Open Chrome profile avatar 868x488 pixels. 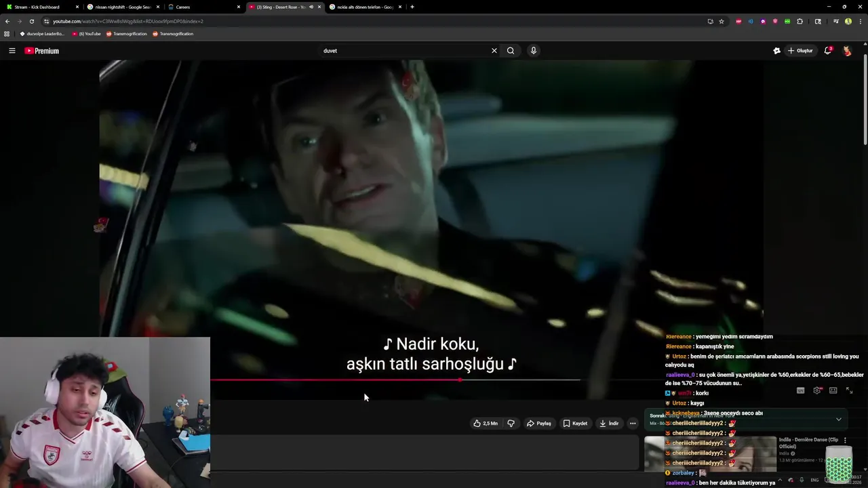tap(848, 21)
